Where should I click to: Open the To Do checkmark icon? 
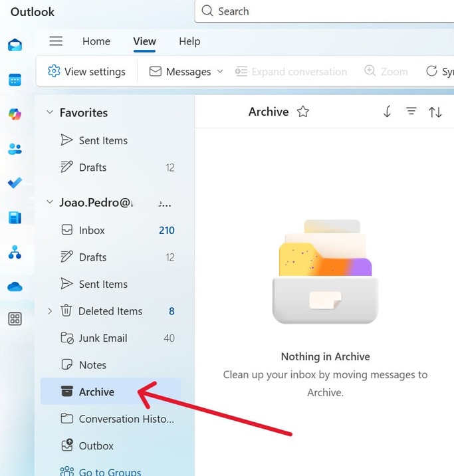15,183
